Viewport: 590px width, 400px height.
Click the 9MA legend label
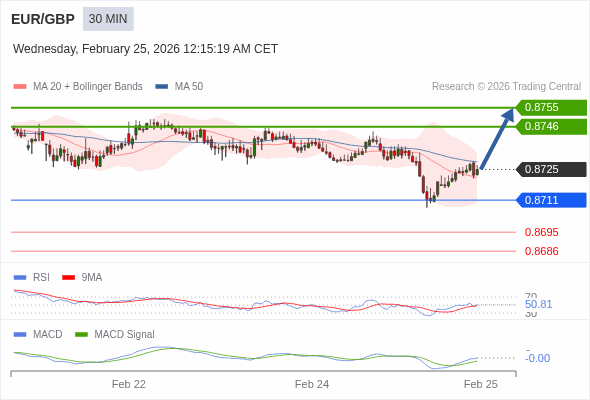pyautogui.click(x=92, y=278)
